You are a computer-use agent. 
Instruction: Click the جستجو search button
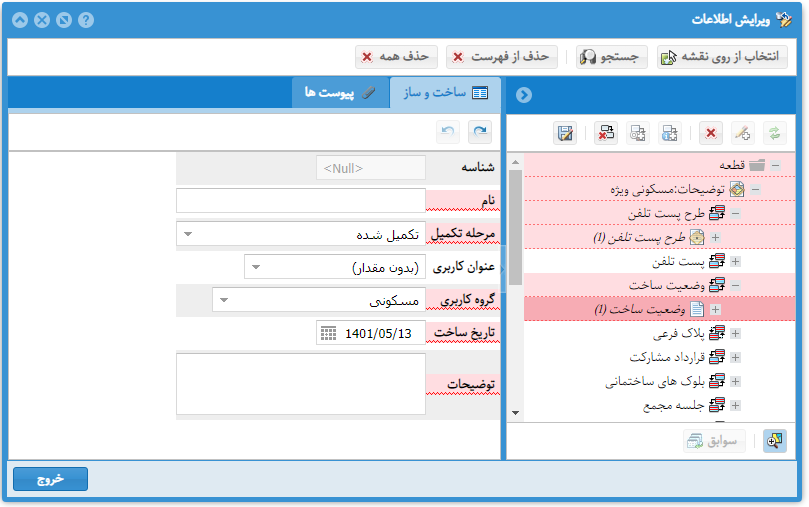click(611, 57)
